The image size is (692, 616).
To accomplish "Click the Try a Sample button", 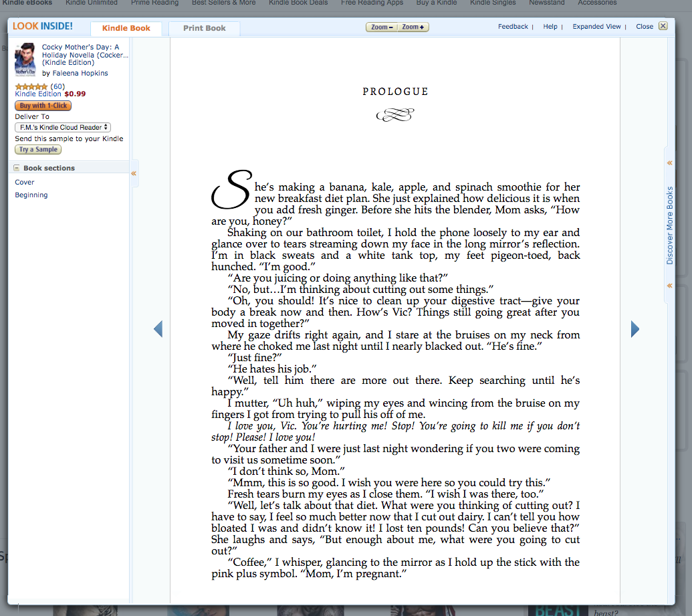I will [x=38, y=149].
